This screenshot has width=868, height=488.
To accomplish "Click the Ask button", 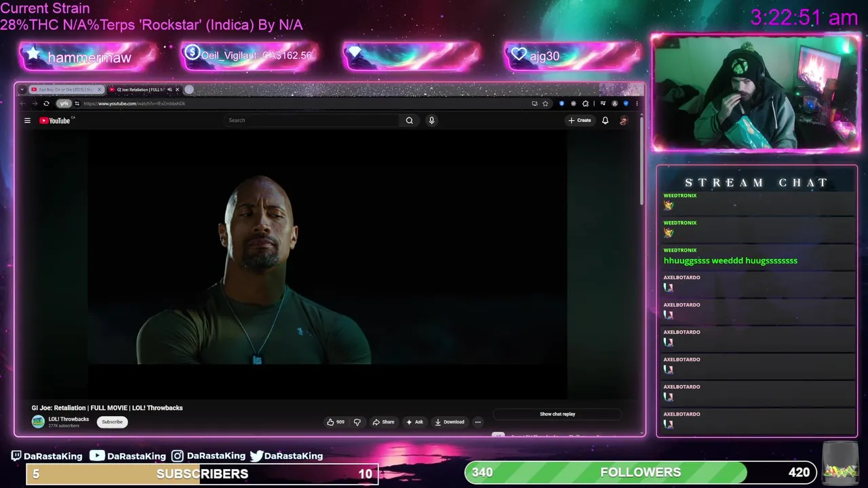I will [414, 422].
